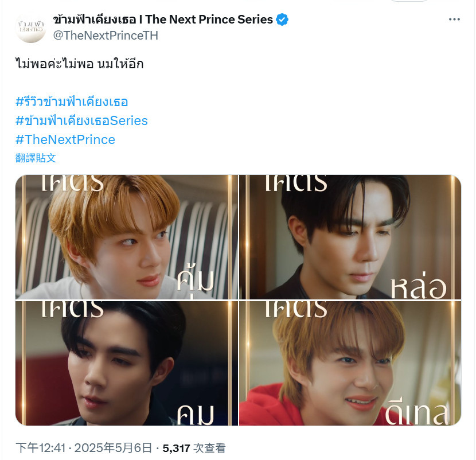Click the blue verified badge icon
The image size is (476, 460).
point(282,20)
